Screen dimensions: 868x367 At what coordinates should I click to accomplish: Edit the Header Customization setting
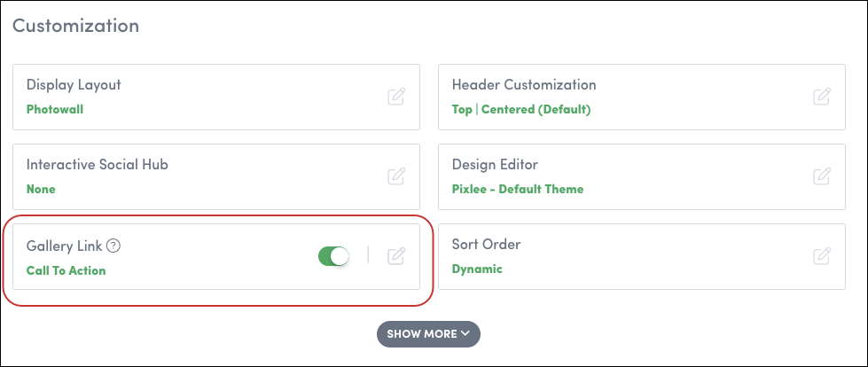[822, 97]
